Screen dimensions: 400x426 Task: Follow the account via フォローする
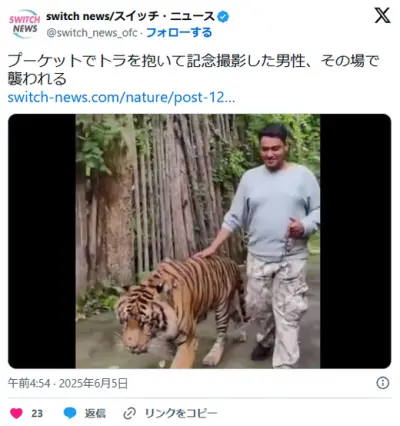[179, 33]
